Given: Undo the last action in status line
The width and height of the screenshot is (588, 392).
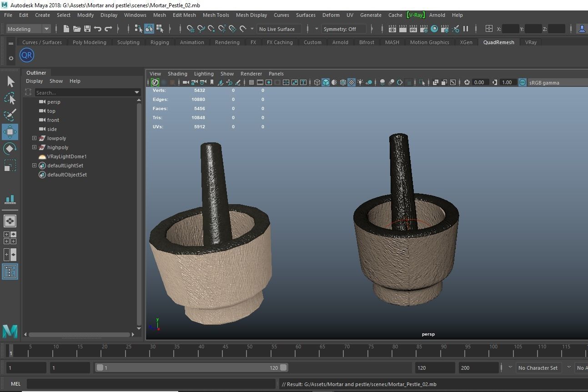Looking at the screenshot, I should pos(98,29).
